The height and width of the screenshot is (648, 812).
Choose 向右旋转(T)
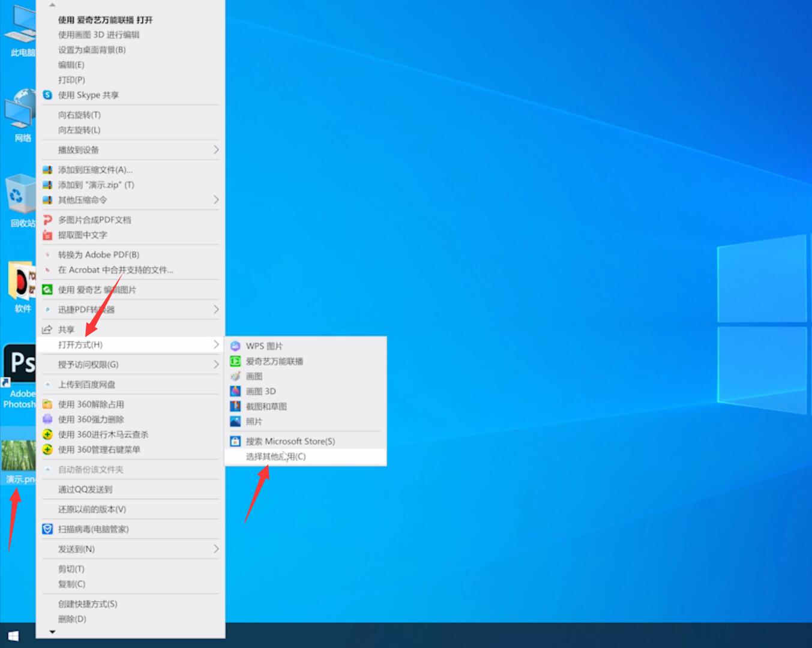tap(79, 115)
